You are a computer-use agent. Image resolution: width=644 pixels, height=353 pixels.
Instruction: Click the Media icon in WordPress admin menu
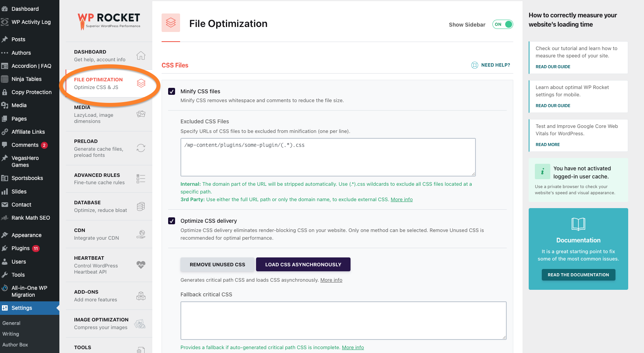pyautogui.click(x=5, y=105)
